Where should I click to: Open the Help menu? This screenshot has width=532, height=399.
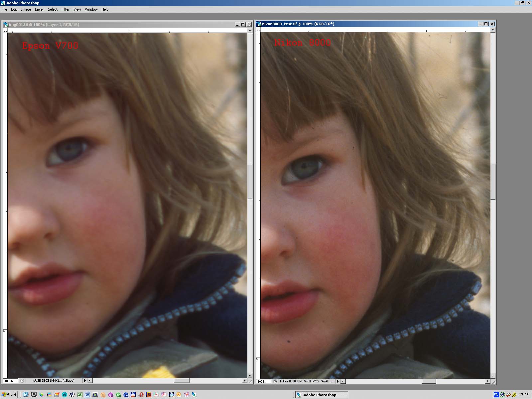click(x=105, y=9)
